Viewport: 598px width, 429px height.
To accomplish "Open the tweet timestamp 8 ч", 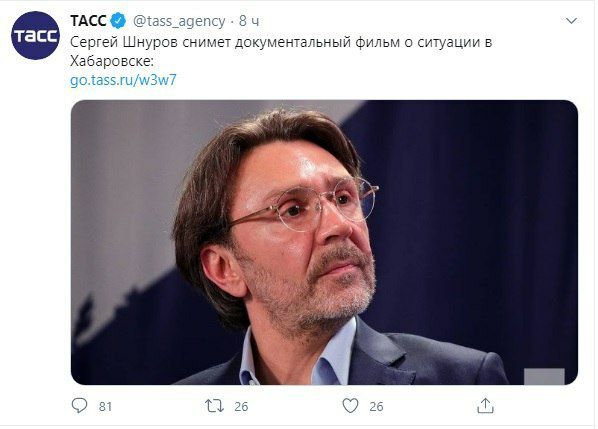I will 249,21.
